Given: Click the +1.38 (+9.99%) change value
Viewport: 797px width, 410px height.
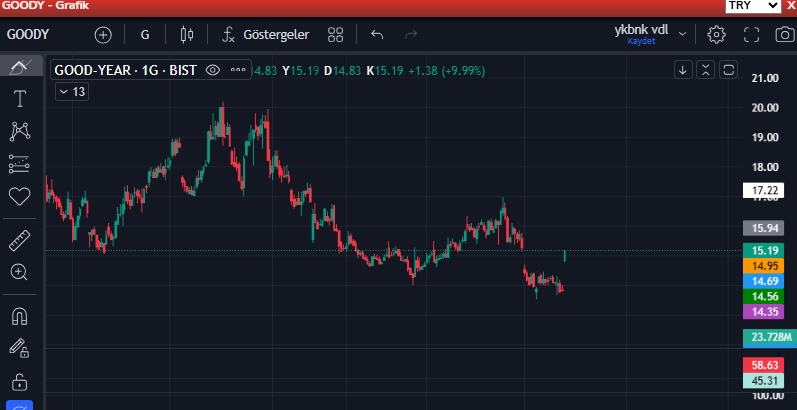Looking at the screenshot, I should [x=447, y=71].
